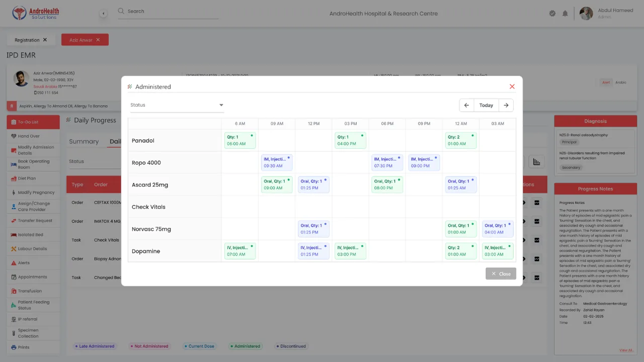The height and width of the screenshot is (362, 644).
Task: Click the View All link in Progress Notes
Action: 626,350
